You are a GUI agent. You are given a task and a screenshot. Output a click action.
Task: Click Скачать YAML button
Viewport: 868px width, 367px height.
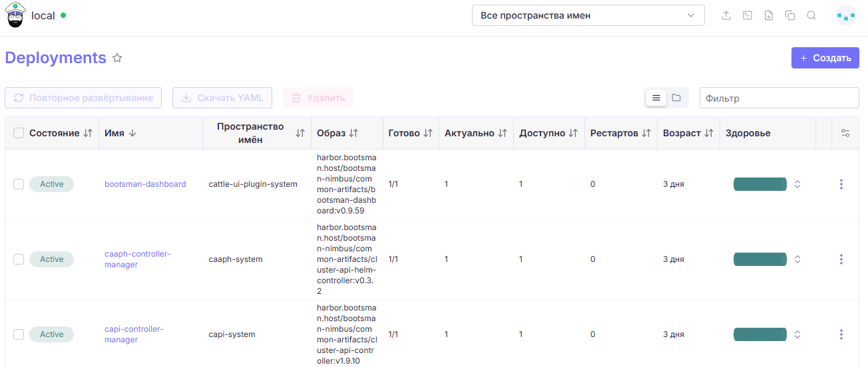(223, 98)
